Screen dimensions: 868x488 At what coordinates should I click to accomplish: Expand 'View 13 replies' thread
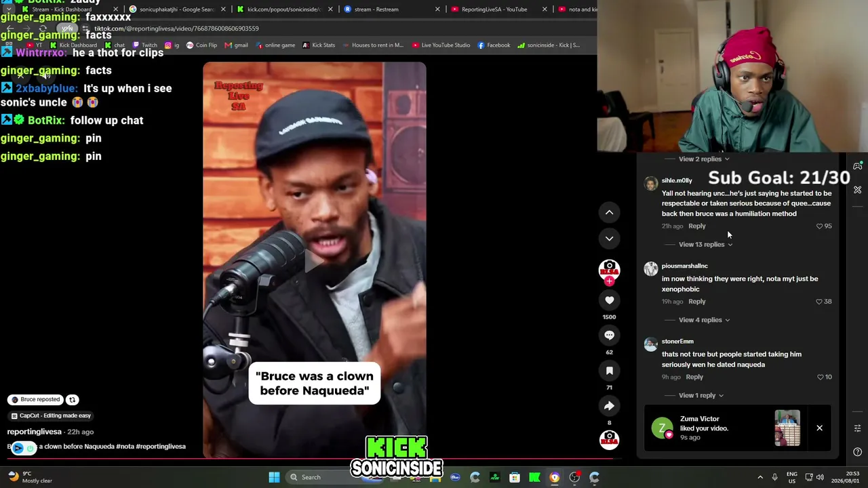(x=706, y=245)
